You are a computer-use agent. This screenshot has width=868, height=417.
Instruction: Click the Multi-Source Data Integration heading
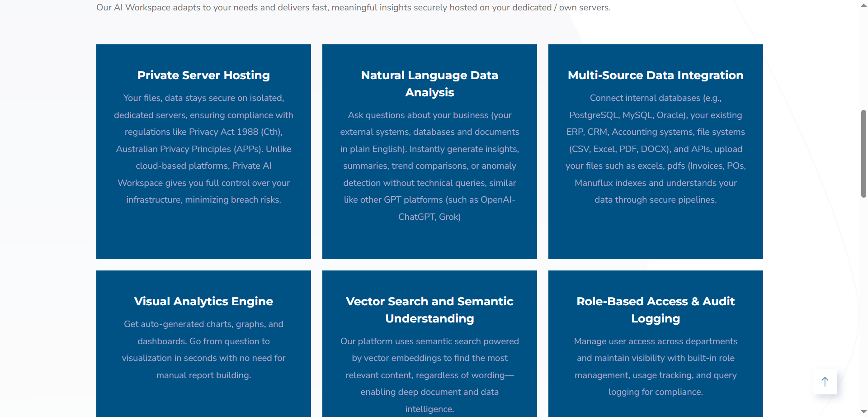(656, 76)
